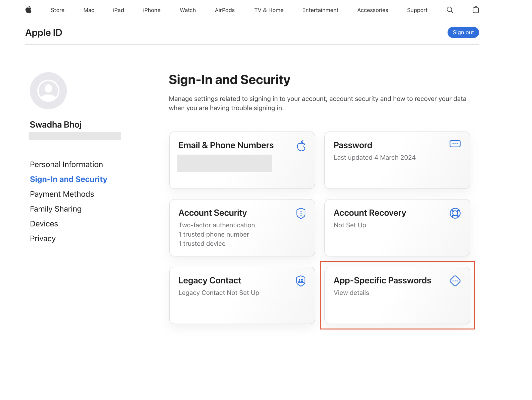Sign out of Apple ID

(463, 33)
